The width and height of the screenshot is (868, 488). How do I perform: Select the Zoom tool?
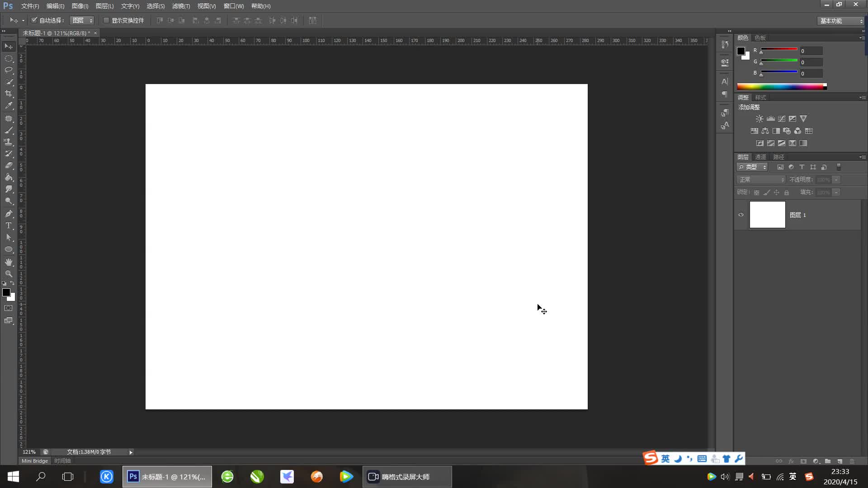[x=9, y=274]
